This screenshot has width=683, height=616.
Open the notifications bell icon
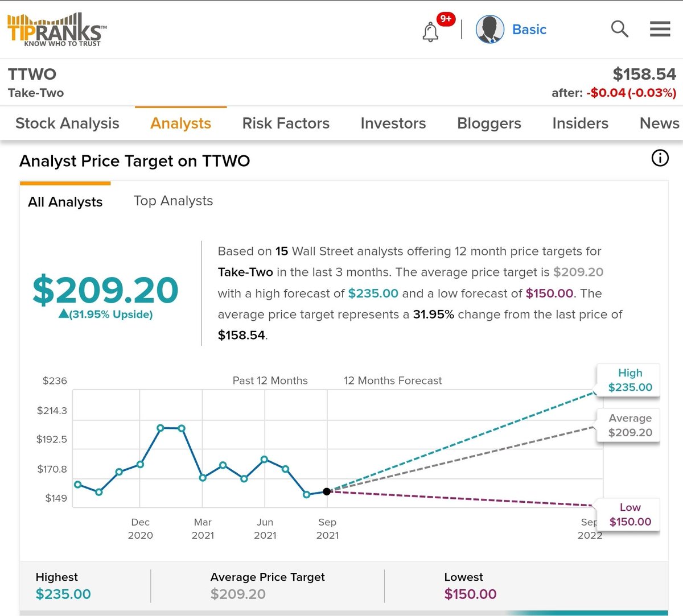click(431, 32)
